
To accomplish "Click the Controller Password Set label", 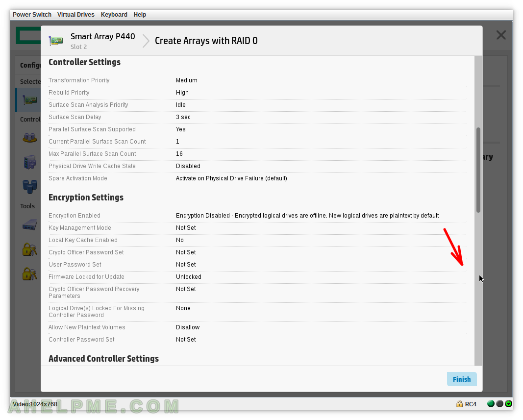I will pyautogui.click(x=81, y=340).
